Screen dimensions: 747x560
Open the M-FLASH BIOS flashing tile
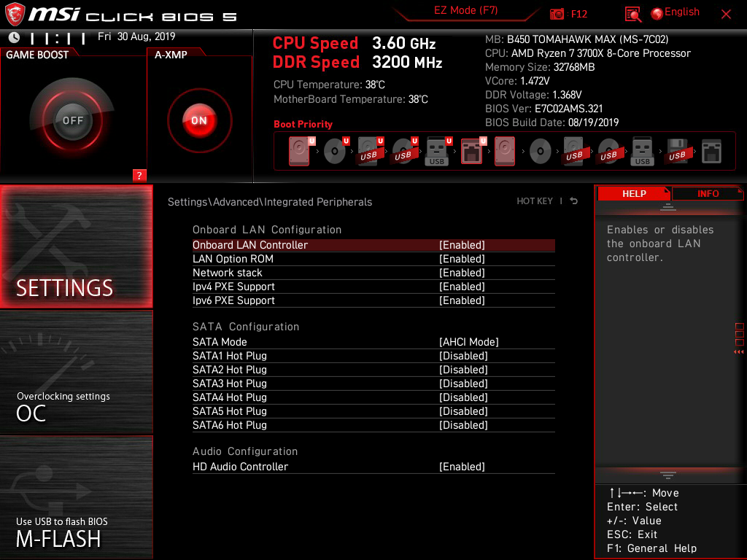pos(76,497)
